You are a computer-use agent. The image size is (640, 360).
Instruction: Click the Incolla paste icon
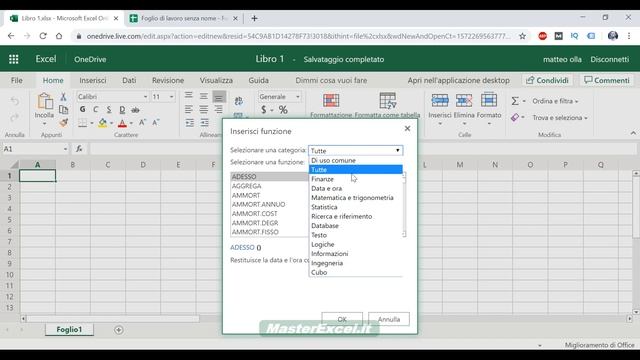[44, 101]
